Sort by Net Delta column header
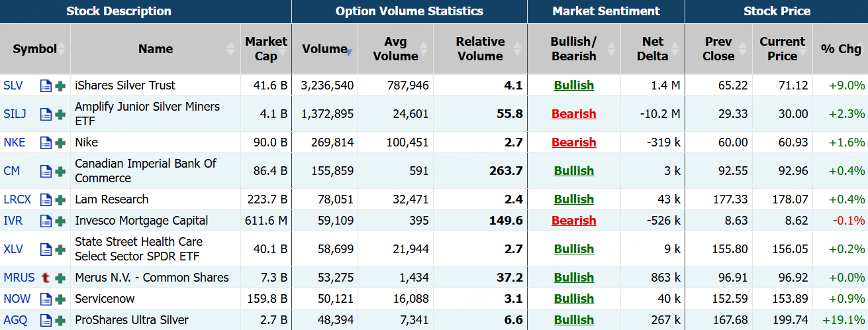Viewport: 868px width, 330px height. (x=653, y=49)
